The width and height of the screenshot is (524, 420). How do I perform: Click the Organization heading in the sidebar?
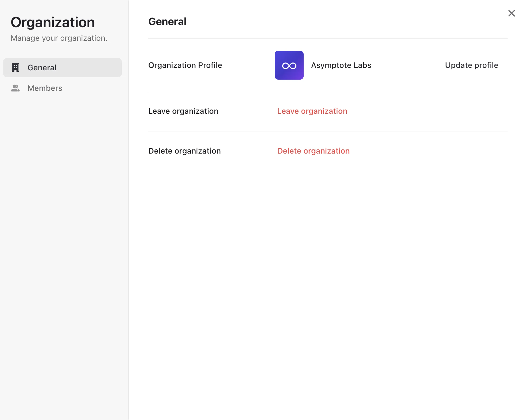pos(53,22)
